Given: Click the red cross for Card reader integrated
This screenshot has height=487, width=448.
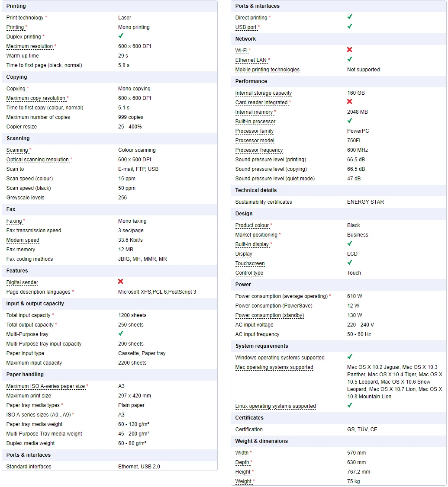Looking at the screenshot, I should pyautogui.click(x=349, y=102).
